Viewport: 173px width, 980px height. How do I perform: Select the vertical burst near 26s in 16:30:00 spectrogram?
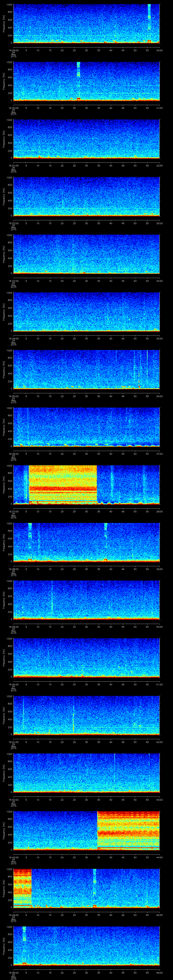(79, 81)
